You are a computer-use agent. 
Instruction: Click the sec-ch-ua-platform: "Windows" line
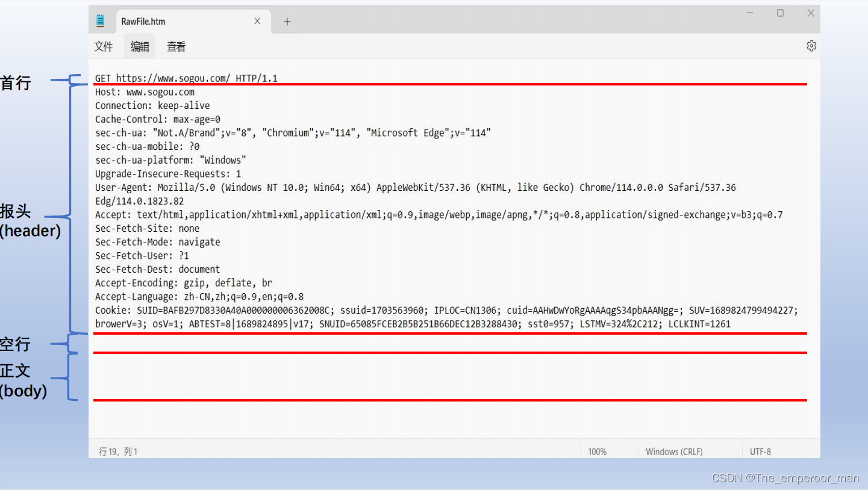coord(170,160)
